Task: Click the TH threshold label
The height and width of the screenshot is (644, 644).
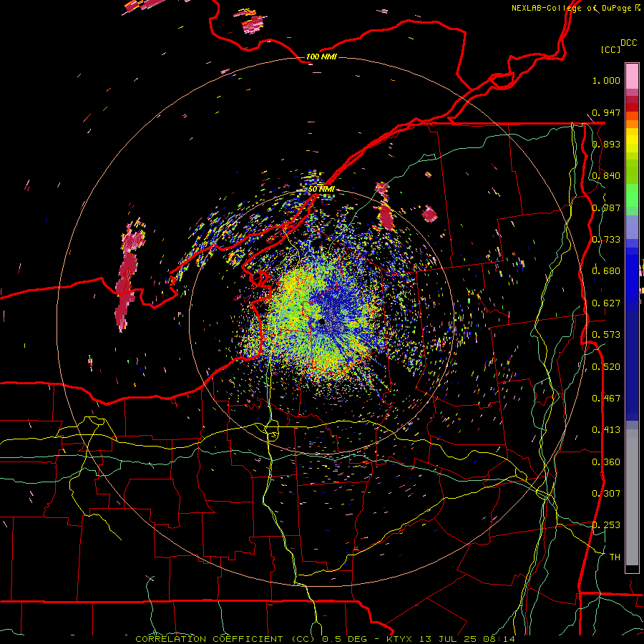Action: pyautogui.click(x=615, y=557)
